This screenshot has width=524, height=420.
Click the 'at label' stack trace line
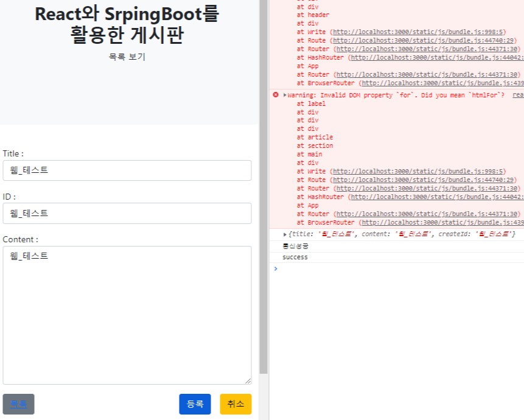(311, 104)
